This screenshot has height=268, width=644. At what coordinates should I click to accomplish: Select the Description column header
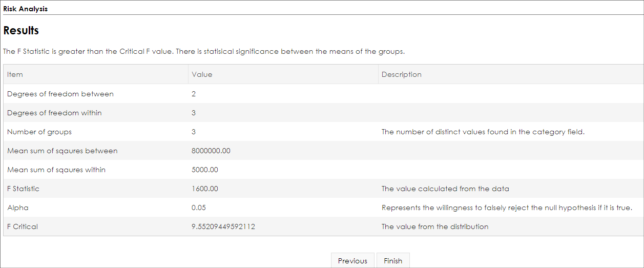point(511,74)
